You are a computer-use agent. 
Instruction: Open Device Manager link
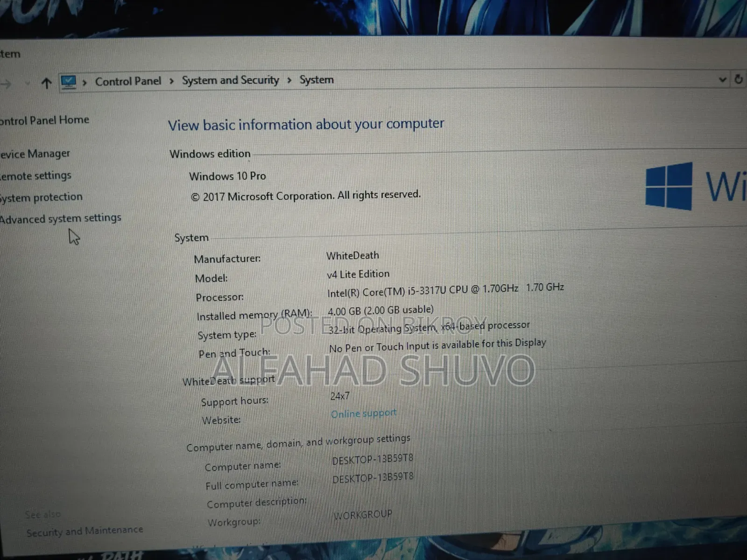pyautogui.click(x=35, y=154)
